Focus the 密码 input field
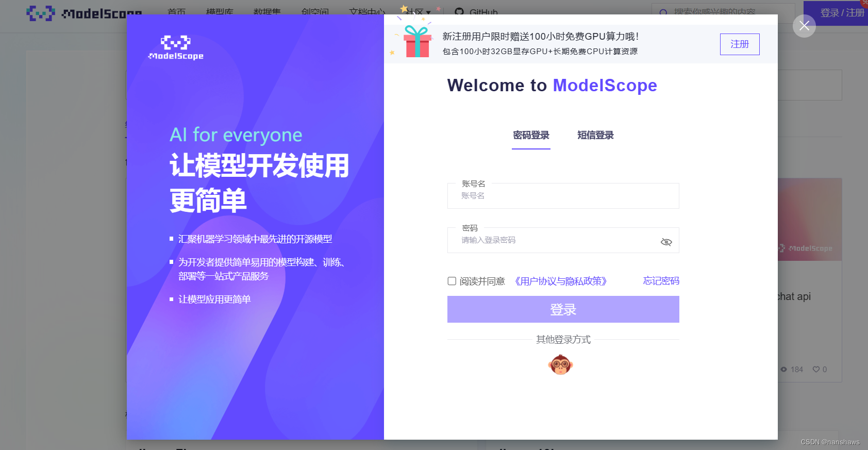 [563, 240]
